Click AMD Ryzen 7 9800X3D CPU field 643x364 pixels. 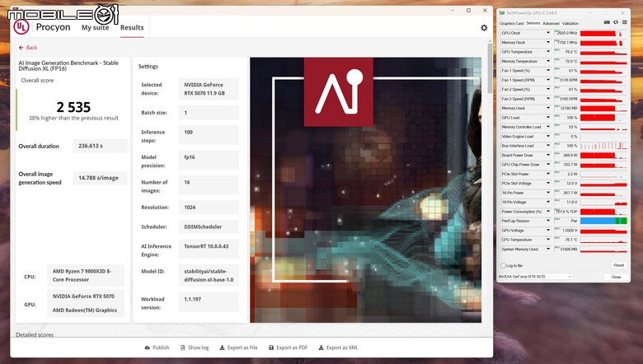[86, 275]
